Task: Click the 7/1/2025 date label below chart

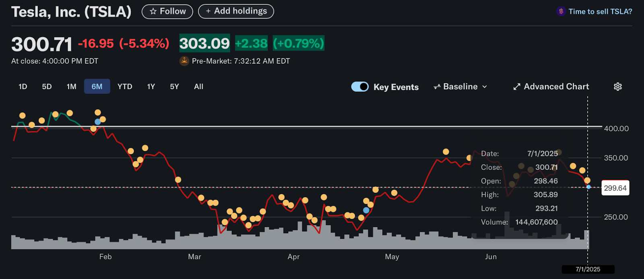Action: (x=588, y=269)
